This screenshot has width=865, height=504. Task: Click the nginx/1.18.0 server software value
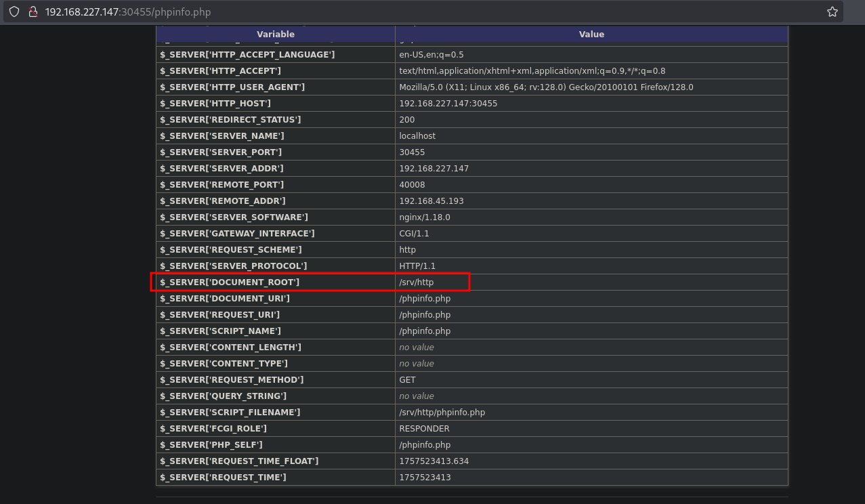click(x=425, y=217)
